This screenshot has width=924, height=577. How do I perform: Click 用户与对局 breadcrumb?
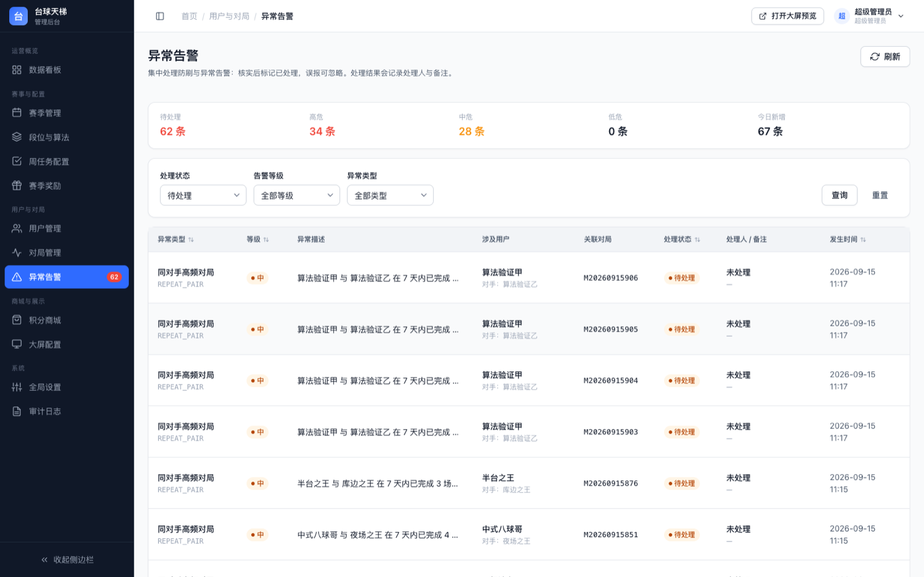pos(229,16)
